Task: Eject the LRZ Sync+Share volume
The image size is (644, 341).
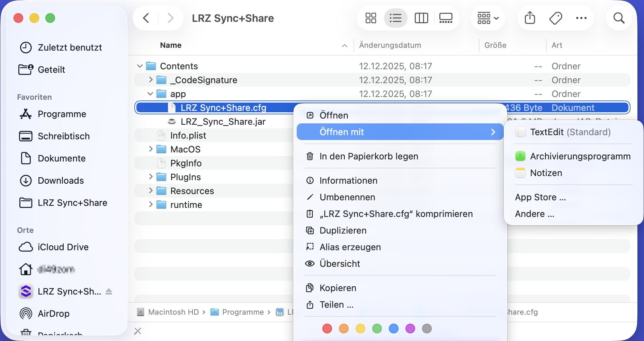Action: (109, 291)
